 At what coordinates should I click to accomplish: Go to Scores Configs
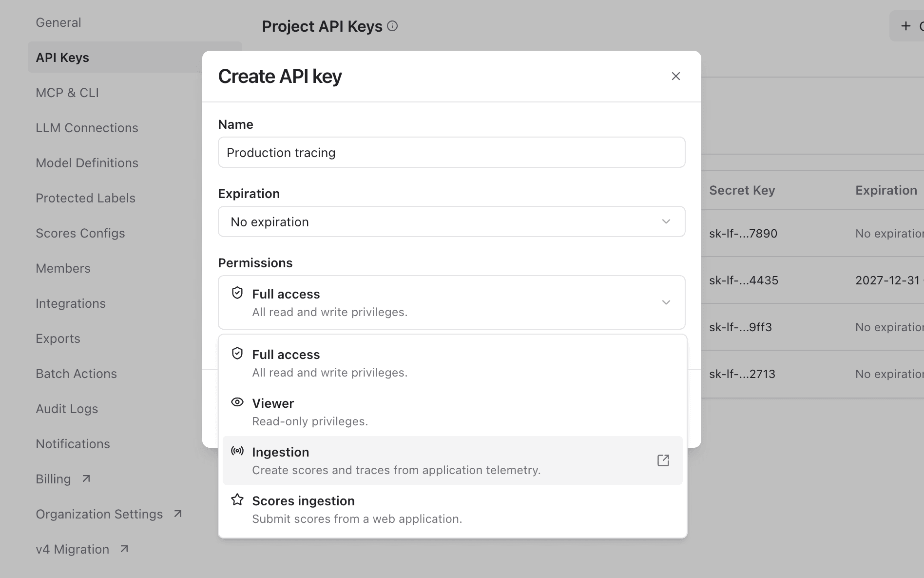point(80,233)
